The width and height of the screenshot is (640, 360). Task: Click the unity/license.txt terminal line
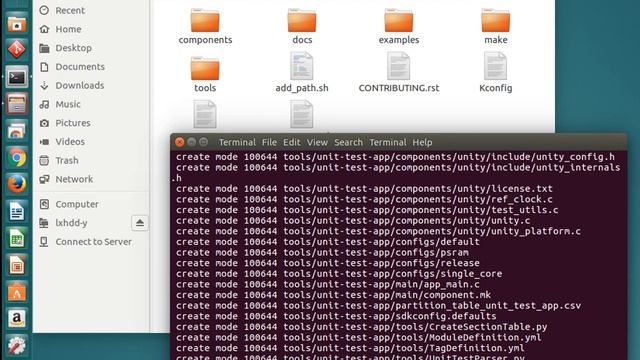pyautogui.click(x=364, y=189)
